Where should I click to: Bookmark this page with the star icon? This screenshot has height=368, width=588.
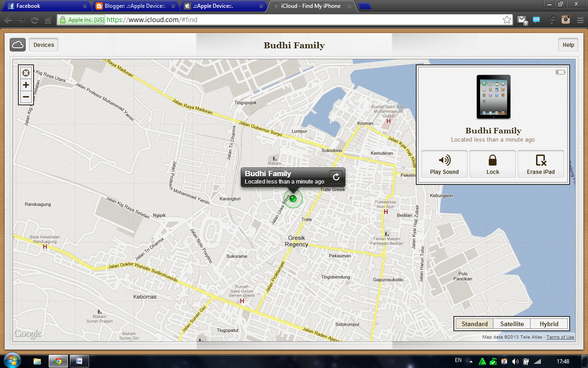pyautogui.click(x=507, y=20)
